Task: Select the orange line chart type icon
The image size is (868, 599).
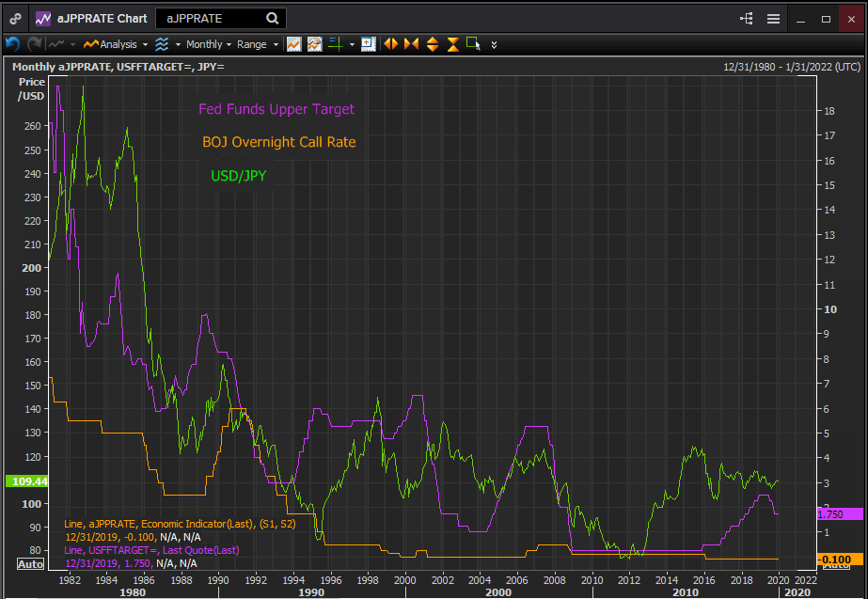Action: coord(293,43)
